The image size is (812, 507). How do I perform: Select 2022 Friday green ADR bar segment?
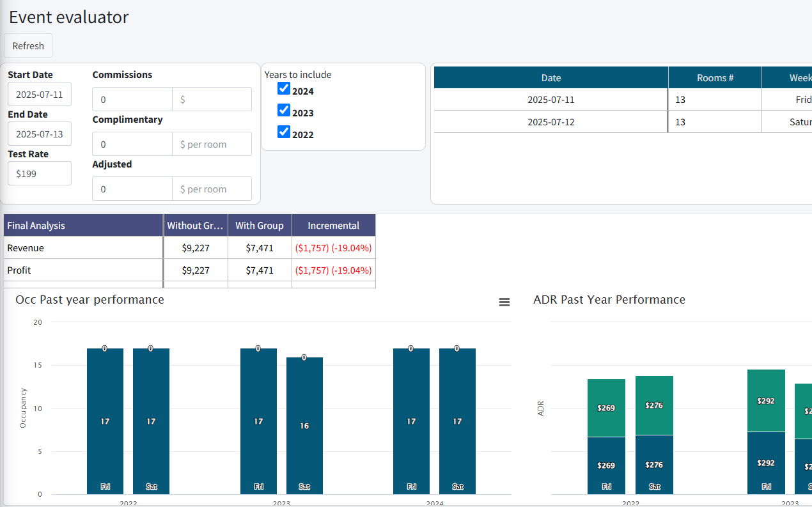(x=606, y=407)
